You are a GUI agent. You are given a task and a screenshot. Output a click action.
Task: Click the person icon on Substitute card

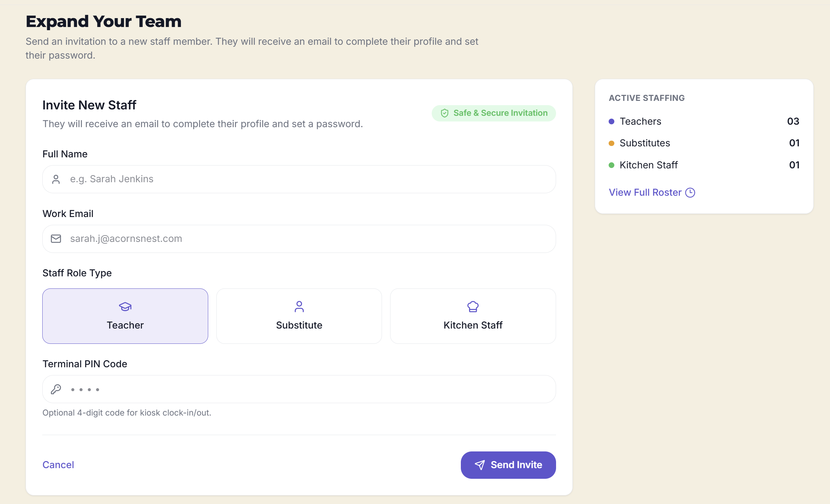(299, 307)
